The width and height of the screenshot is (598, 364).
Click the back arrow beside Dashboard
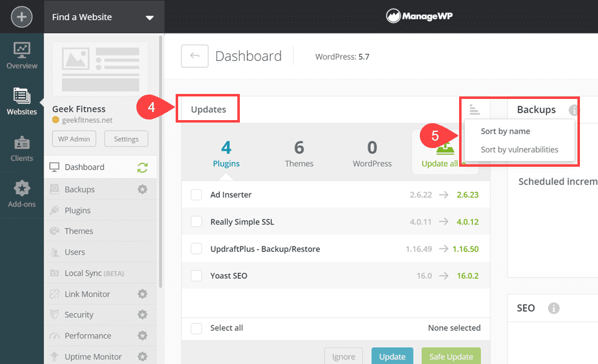coord(194,56)
